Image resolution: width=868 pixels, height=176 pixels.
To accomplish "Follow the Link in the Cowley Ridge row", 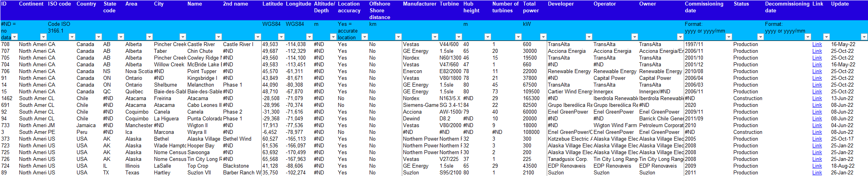I will point(817,58).
